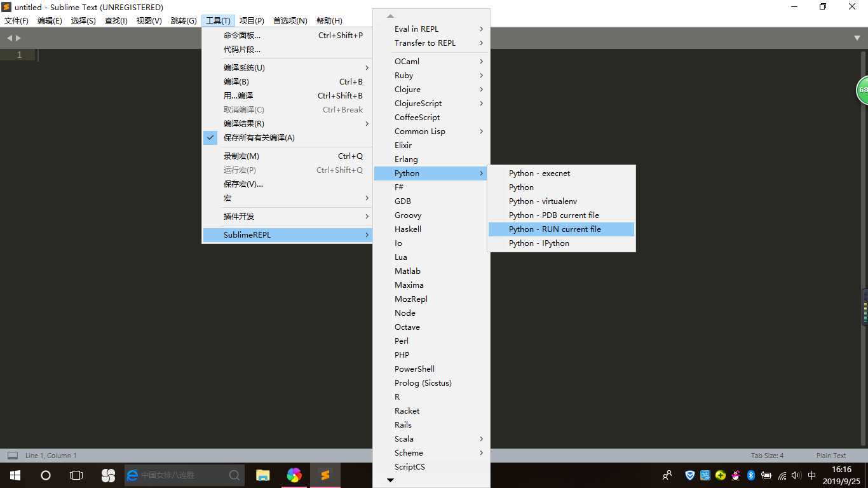
Task: Toggle 保存所有有关编译(A) option
Action: [x=287, y=138]
